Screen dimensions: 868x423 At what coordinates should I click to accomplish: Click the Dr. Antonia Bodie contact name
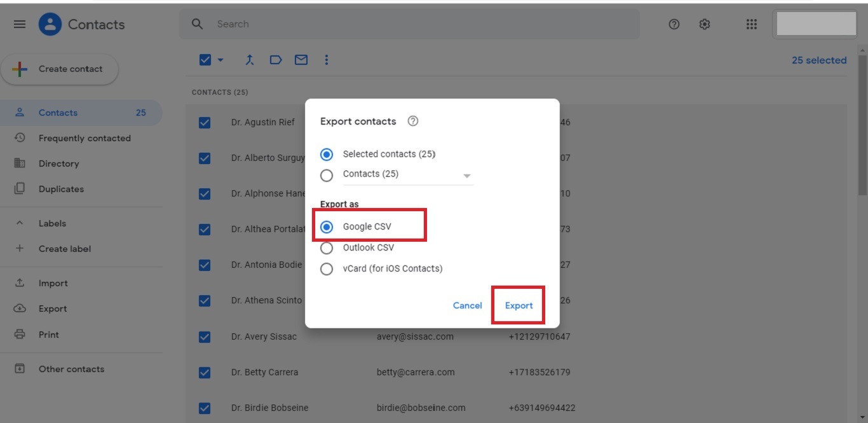[267, 265]
